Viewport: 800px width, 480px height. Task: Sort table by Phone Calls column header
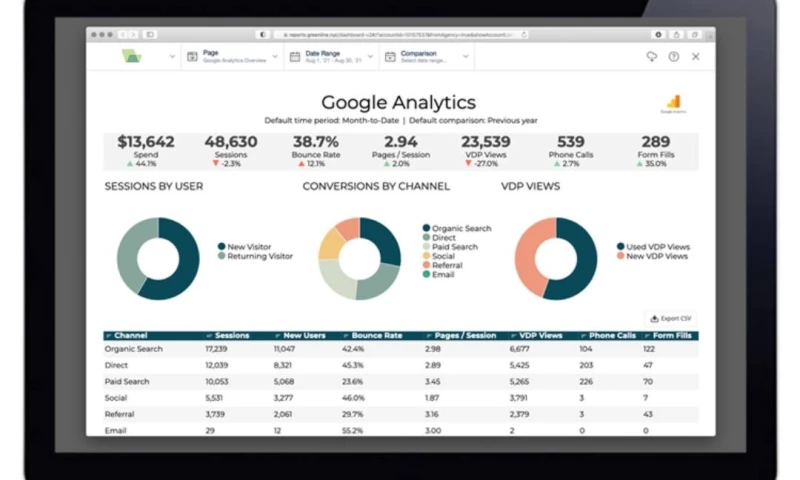(608, 335)
